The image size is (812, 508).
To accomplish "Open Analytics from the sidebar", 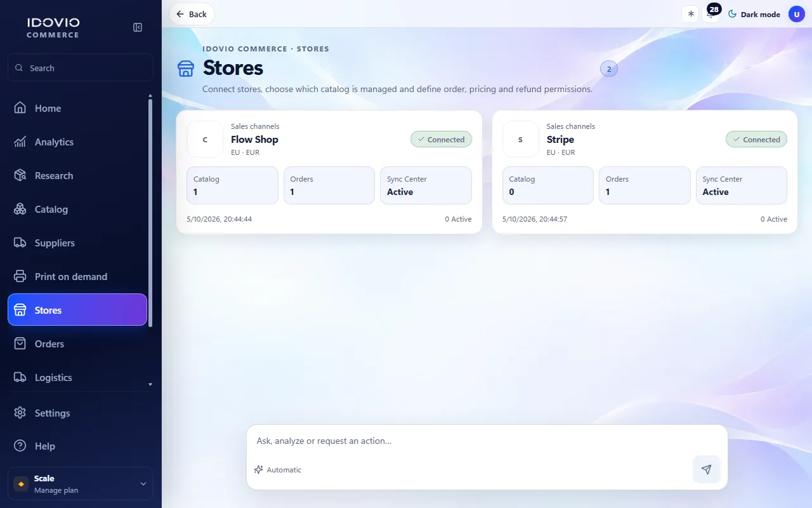I will 77,142.
